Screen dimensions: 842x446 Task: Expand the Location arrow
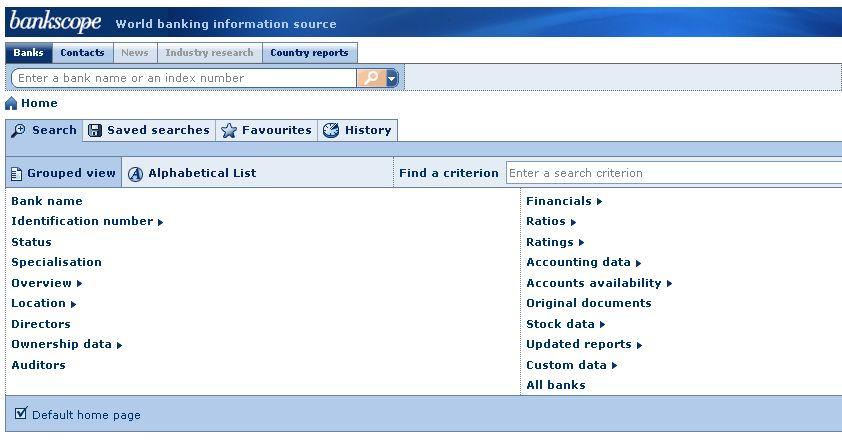tap(74, 304)
